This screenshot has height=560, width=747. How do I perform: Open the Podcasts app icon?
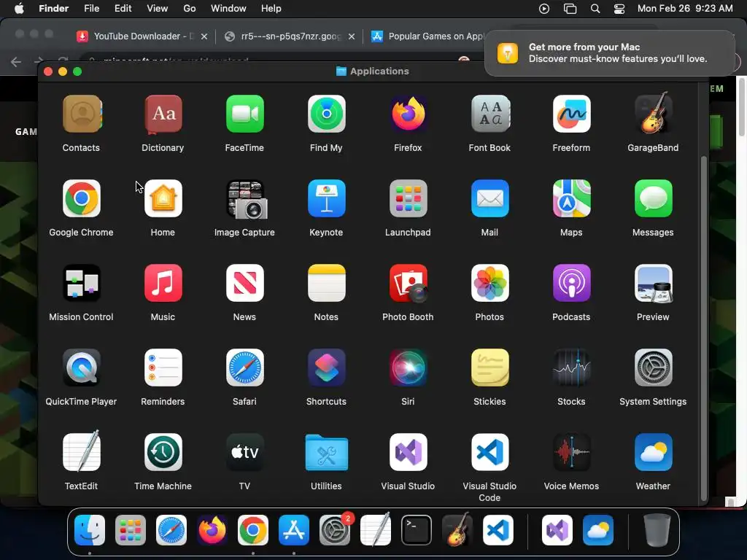[x=571, y=284]
